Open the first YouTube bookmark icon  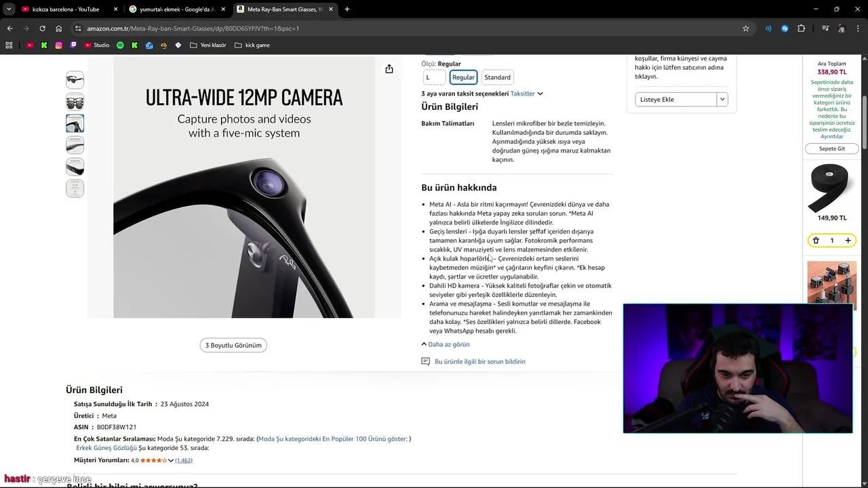tap(30, 45)
